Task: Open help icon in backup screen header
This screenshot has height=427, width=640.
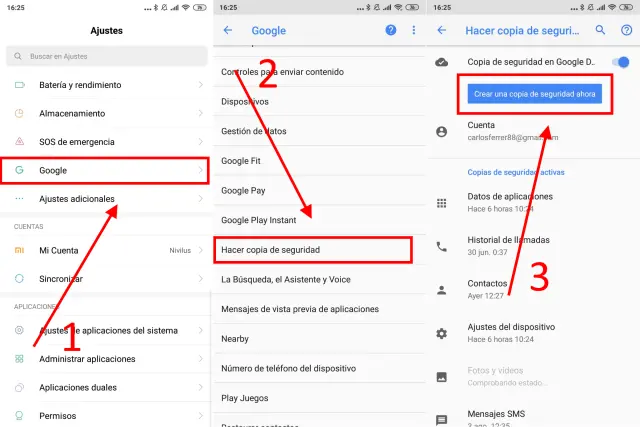Action: (626, 31)
